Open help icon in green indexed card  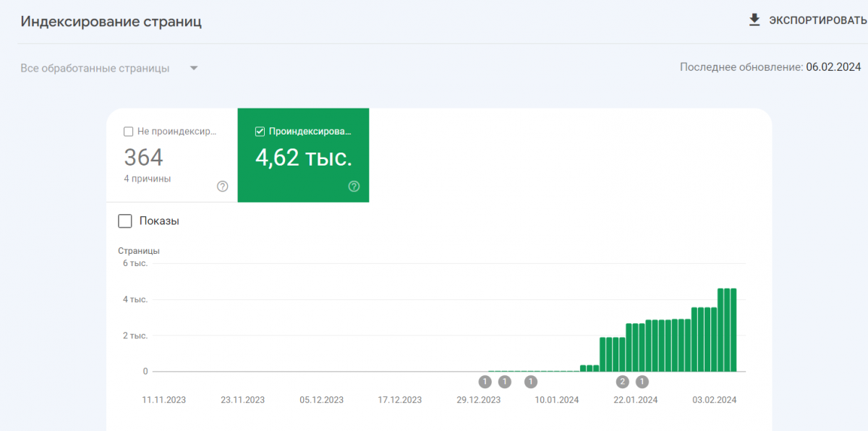pyautogui.click(x=354, y=187)
